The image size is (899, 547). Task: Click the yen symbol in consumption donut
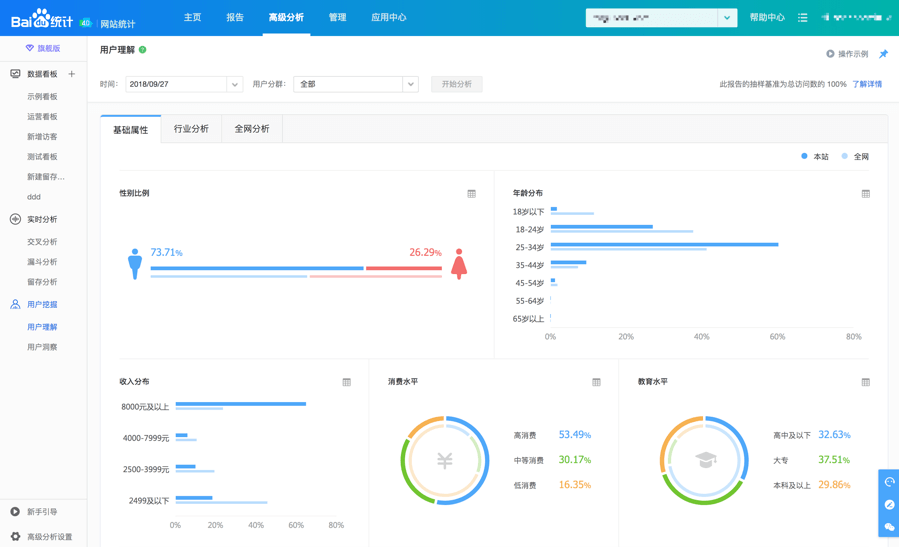(x=445, y=460)
